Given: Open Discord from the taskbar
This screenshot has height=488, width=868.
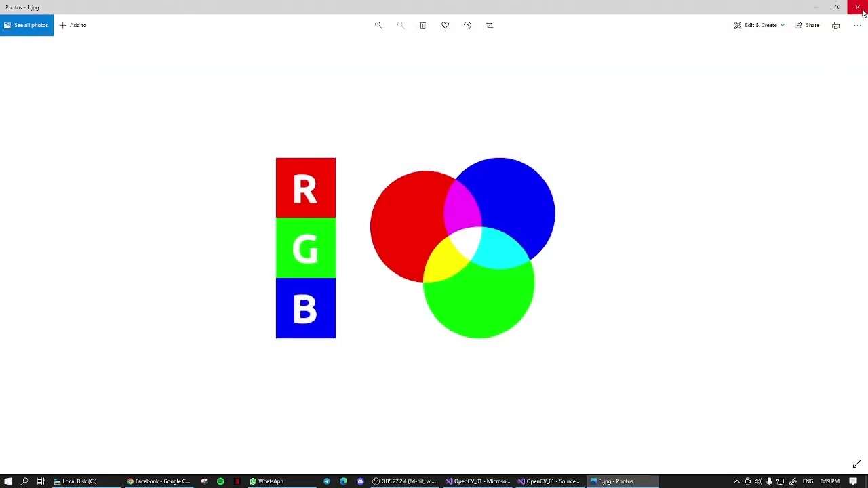Looking at the screenshot, I should 360,481.
